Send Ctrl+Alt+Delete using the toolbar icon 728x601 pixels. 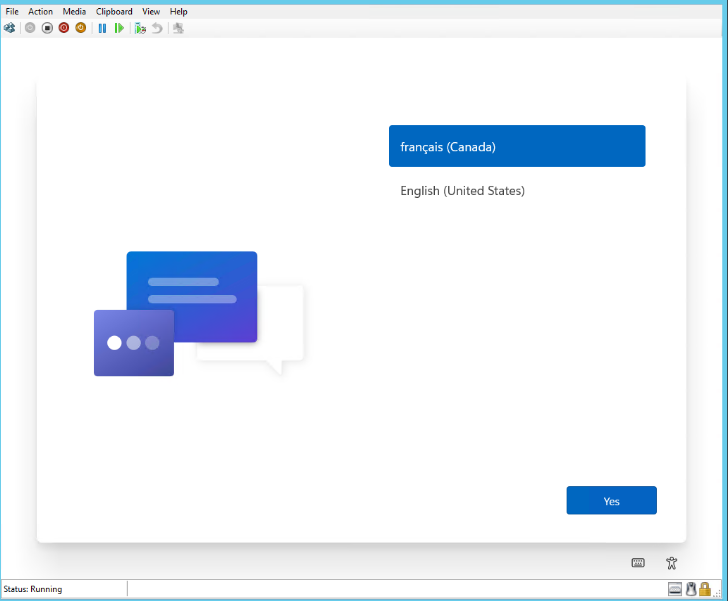coord(10,28)
